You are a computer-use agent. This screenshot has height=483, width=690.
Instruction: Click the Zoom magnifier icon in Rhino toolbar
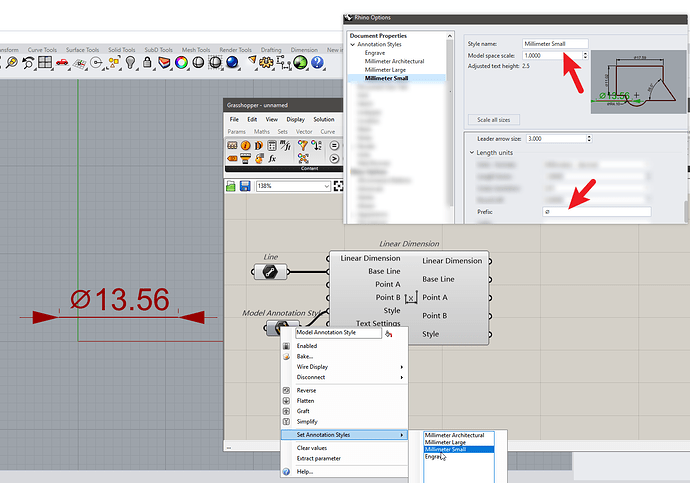pyautogui.click(x=12, y=63)
